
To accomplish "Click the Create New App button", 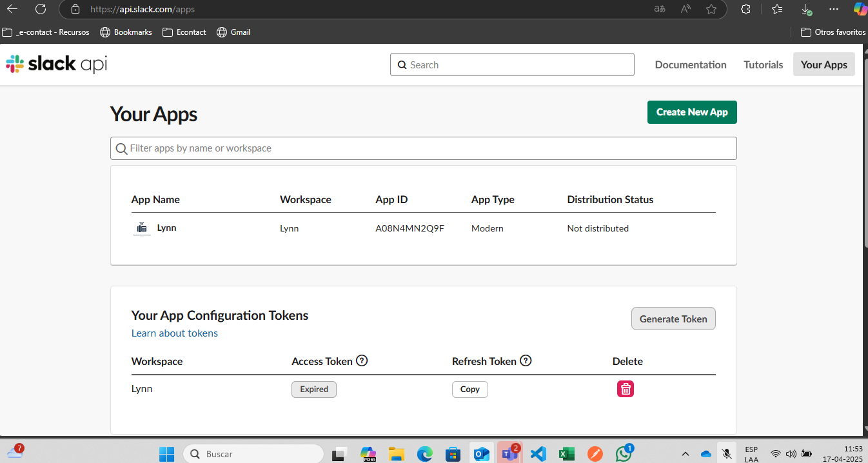I will (x=692, y=112).
